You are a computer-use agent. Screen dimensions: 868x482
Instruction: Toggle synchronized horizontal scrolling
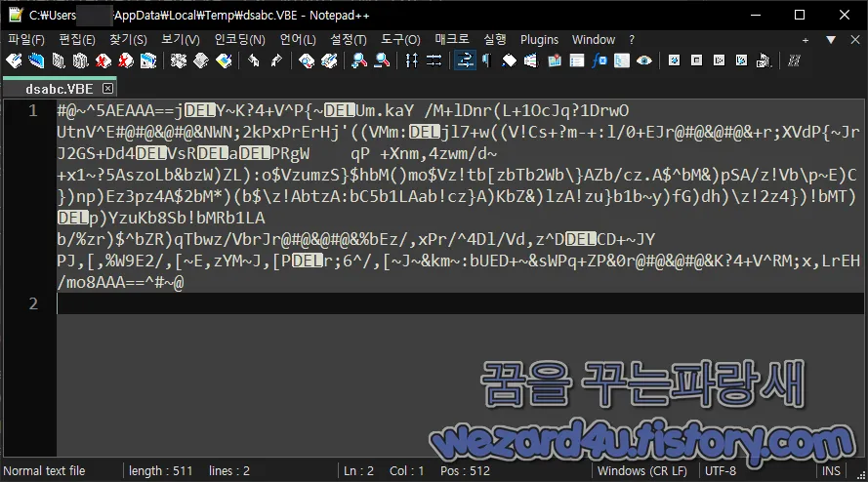[434, 60]
